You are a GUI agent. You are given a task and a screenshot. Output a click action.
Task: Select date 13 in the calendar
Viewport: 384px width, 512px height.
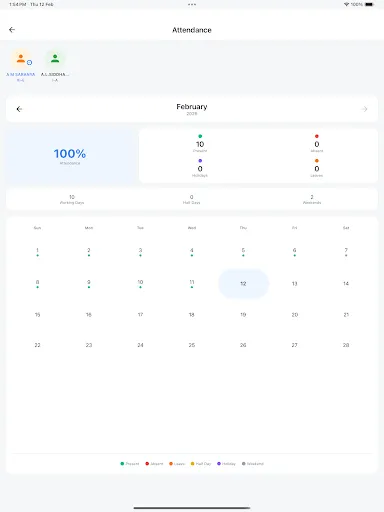[295, 284]
